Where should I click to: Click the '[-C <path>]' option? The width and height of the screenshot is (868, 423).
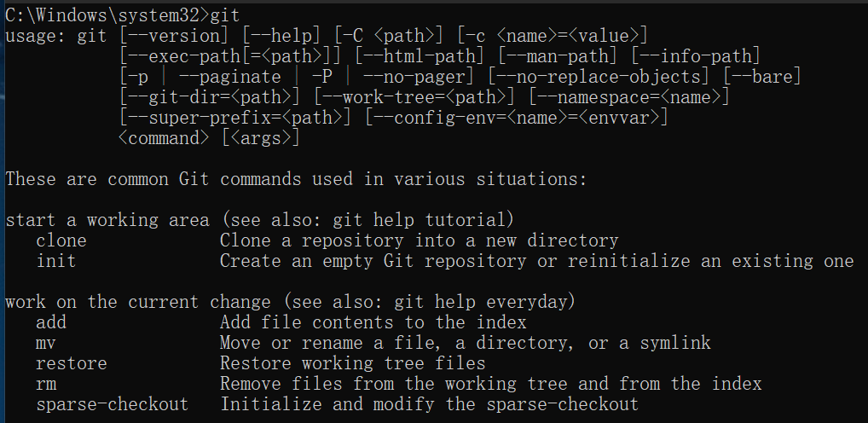click(389, 36)
